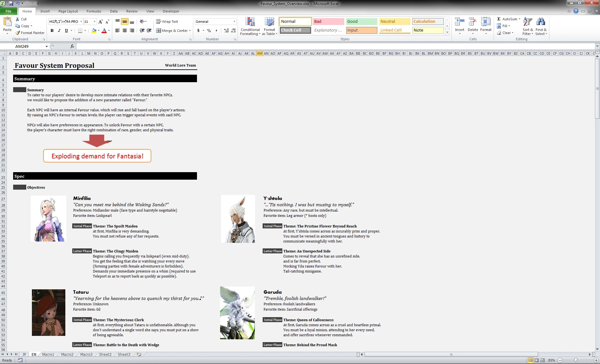Click the Insert Function fx icon
Screen dimensions: 600x364
(x=72, y=46)
